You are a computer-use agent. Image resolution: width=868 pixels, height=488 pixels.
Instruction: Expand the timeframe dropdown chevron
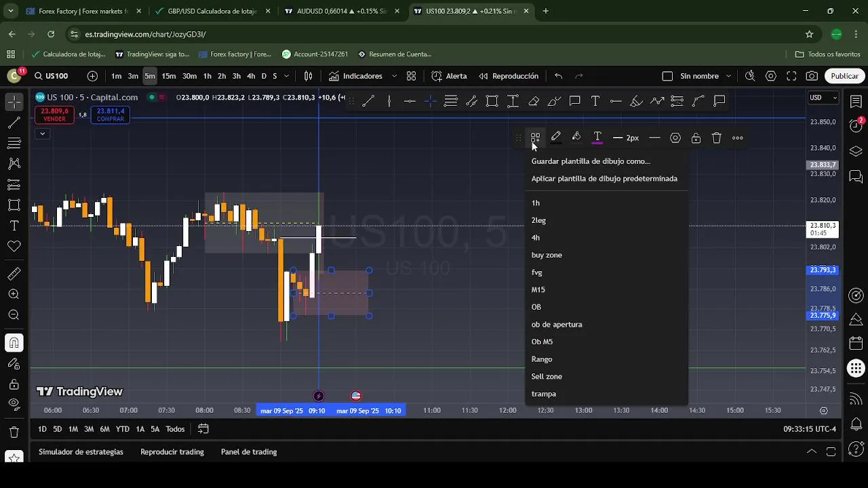point(286,76)
